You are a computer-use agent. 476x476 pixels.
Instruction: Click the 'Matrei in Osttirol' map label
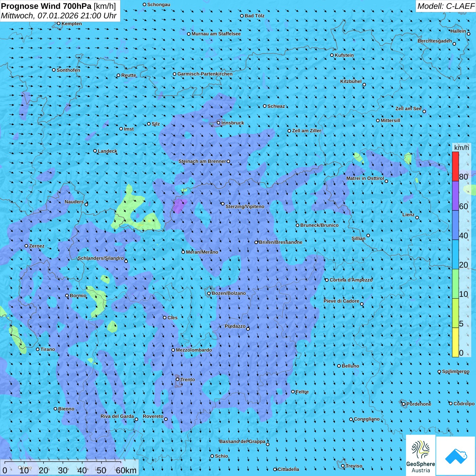tap(365, 178)
